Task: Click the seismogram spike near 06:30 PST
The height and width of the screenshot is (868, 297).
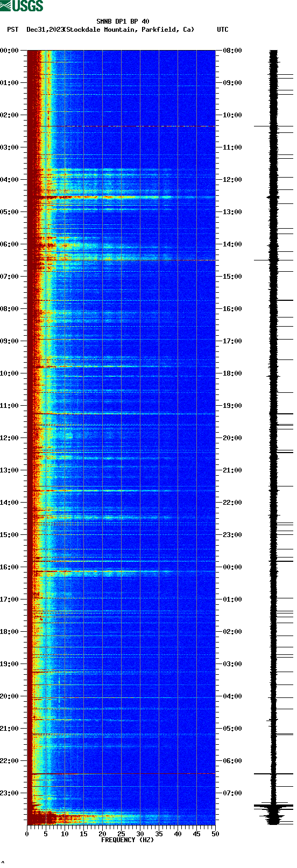Action: click(274, 260)
